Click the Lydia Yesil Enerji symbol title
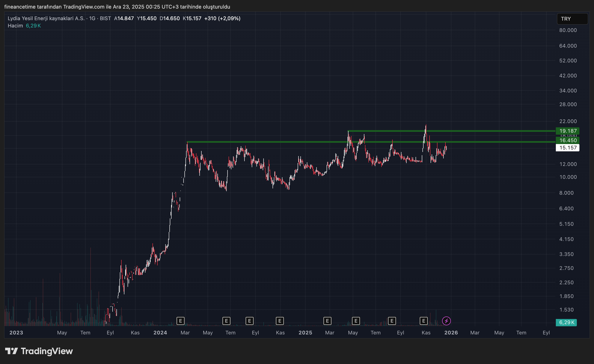 click(x=46, y=18)
